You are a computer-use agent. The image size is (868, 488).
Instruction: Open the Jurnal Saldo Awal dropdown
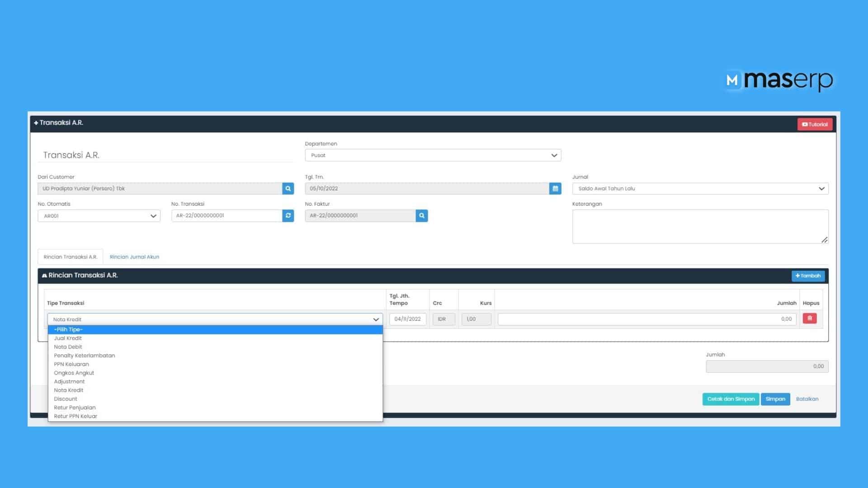(x=700, y=188)
